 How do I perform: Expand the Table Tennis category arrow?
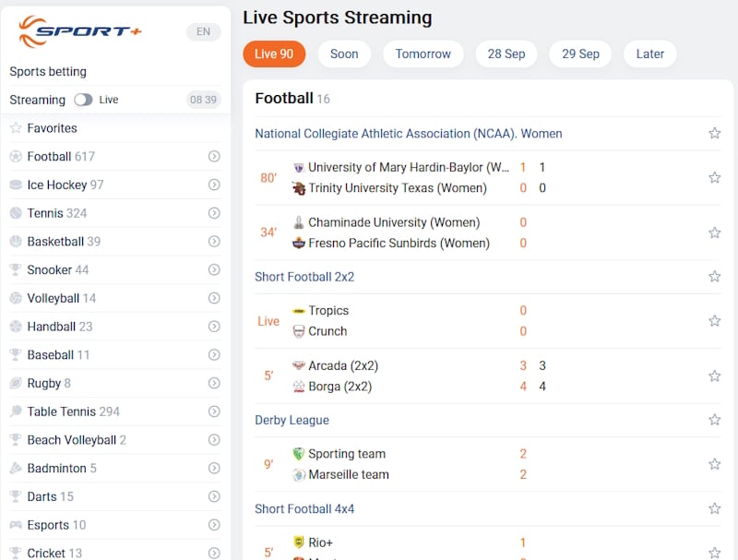point(213,411)
